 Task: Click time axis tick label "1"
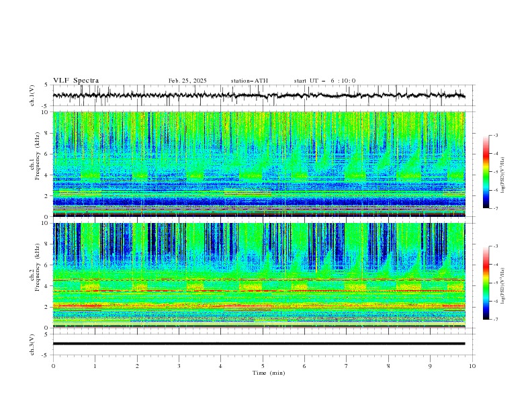(95, 366)
